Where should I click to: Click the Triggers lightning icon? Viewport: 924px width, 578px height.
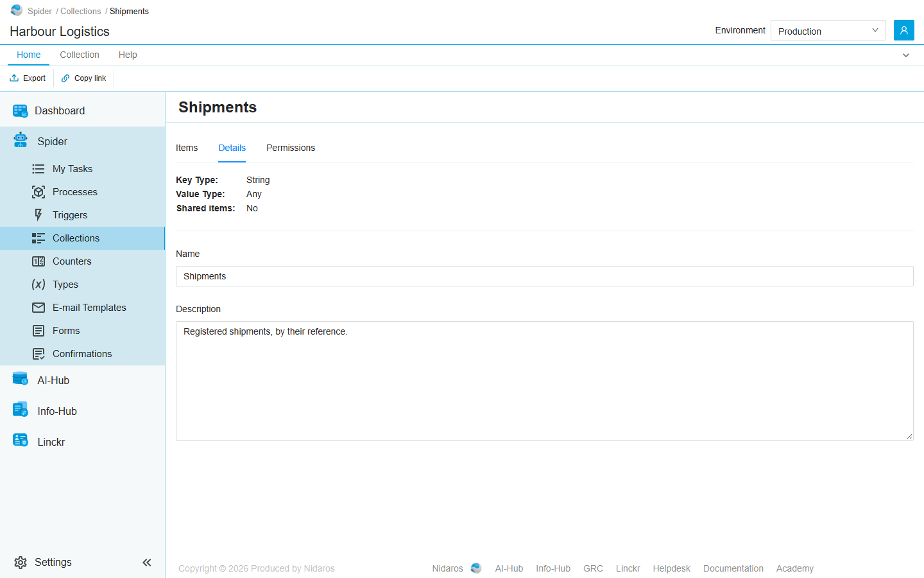(38, 215)
